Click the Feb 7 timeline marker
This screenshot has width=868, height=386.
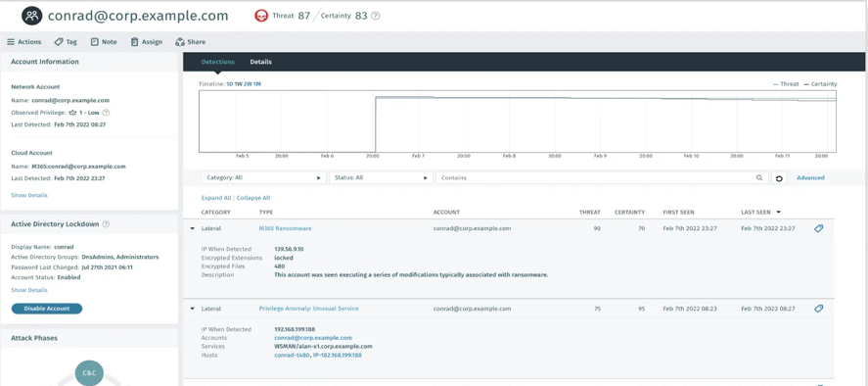click(x=419, y=157)
